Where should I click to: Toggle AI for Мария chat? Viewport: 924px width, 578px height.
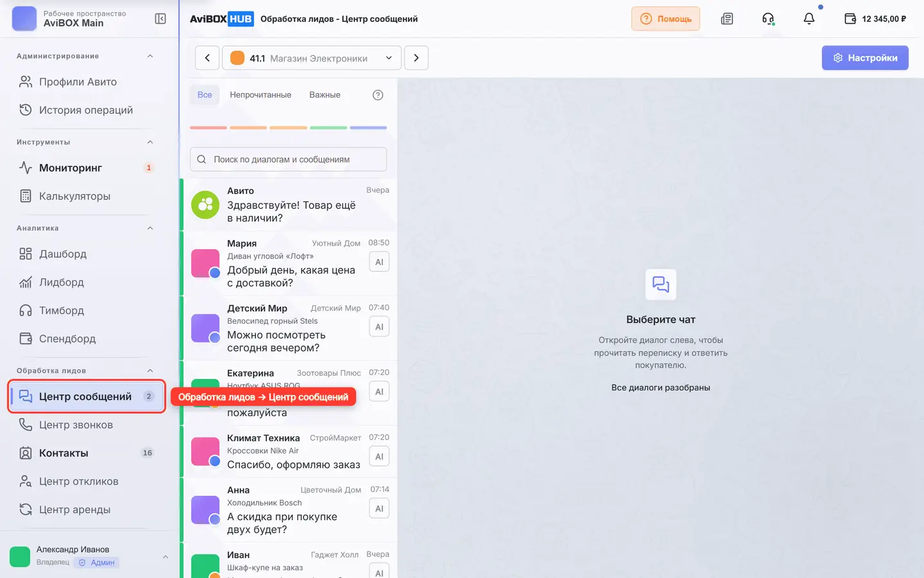tap(379, 262)
